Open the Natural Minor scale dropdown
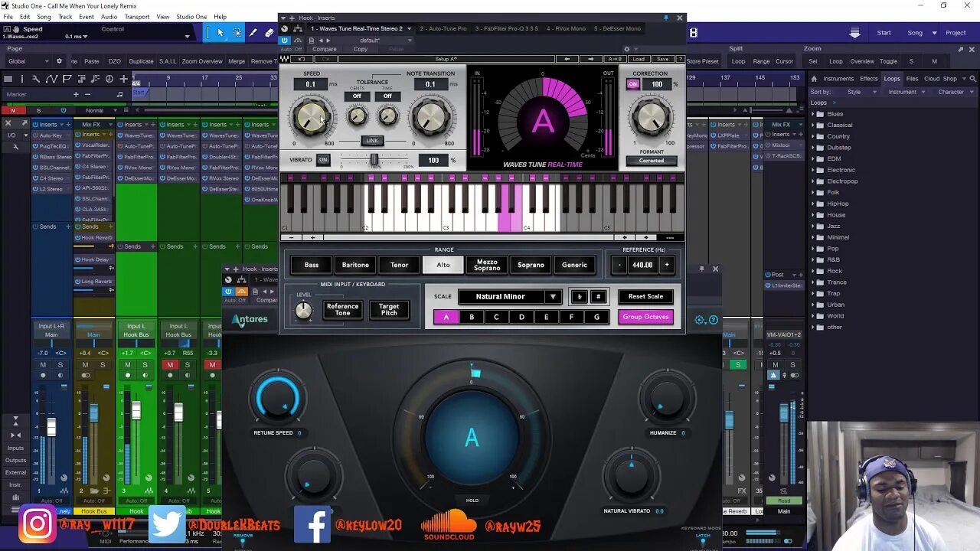This screenshot has width=980, height=551. 510,297
